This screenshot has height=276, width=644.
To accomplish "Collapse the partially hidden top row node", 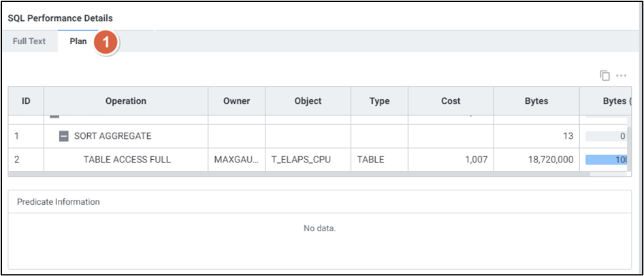I will pos(54,116).
